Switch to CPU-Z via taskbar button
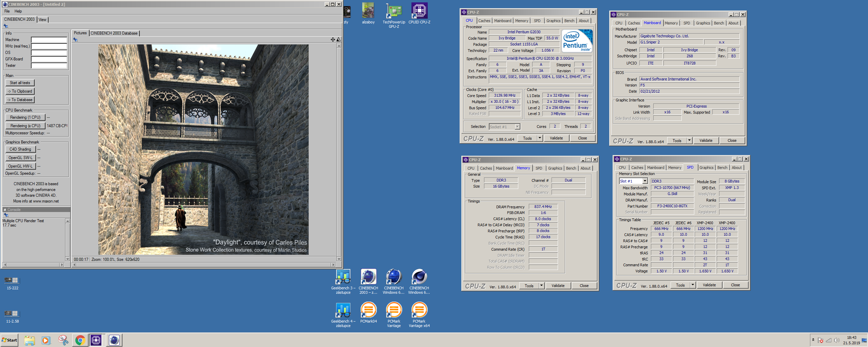868x347 pixels. pyautogui.click(x=96, y=340)
